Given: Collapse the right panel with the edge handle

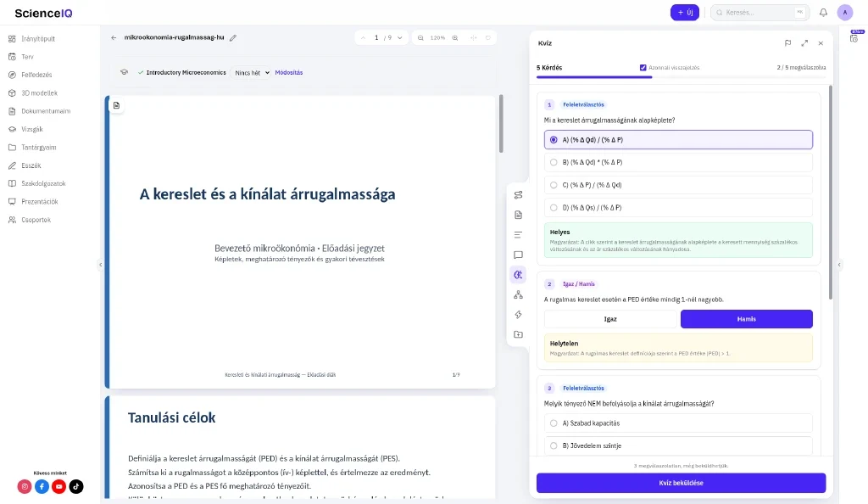Looking at the screenshot, I should [839, 265].
